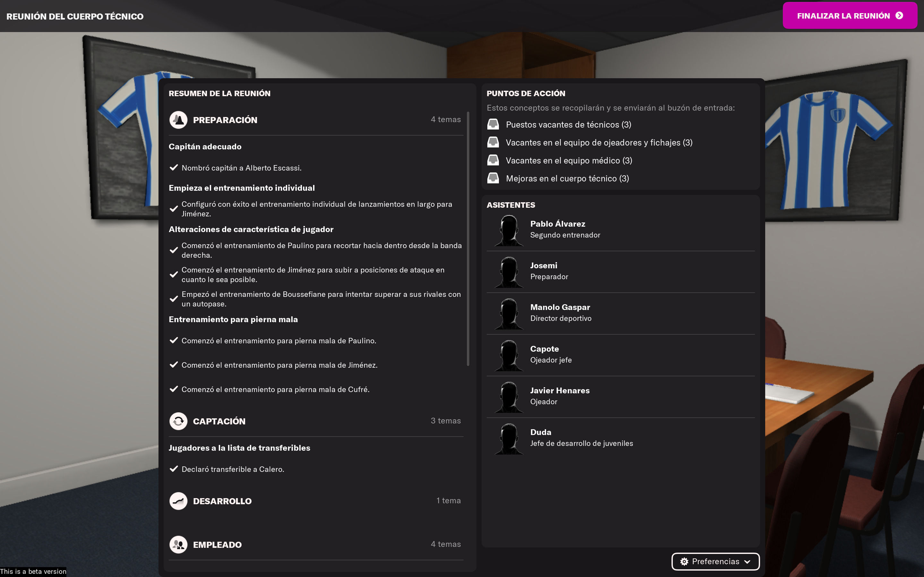Screen dimensions: 924x577
Task: Click checkmark beside Declaró transferible a Calero
Action: (x=174, y=469)
